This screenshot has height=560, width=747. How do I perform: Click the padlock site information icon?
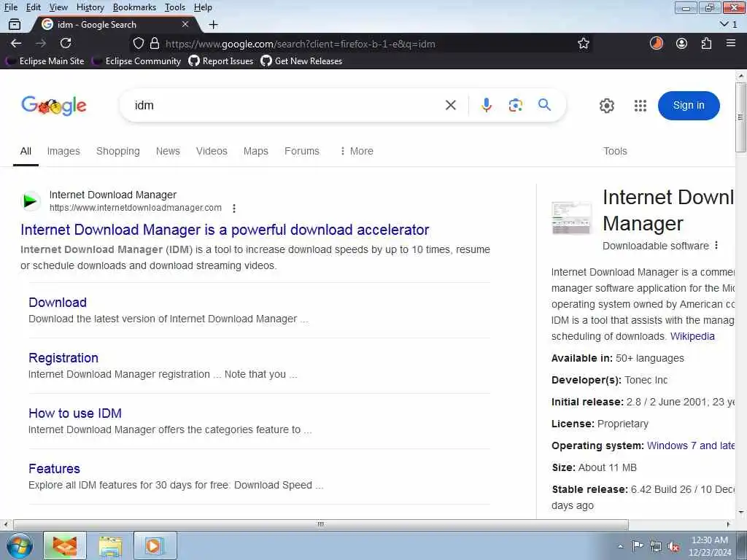[x=155, y=44]
